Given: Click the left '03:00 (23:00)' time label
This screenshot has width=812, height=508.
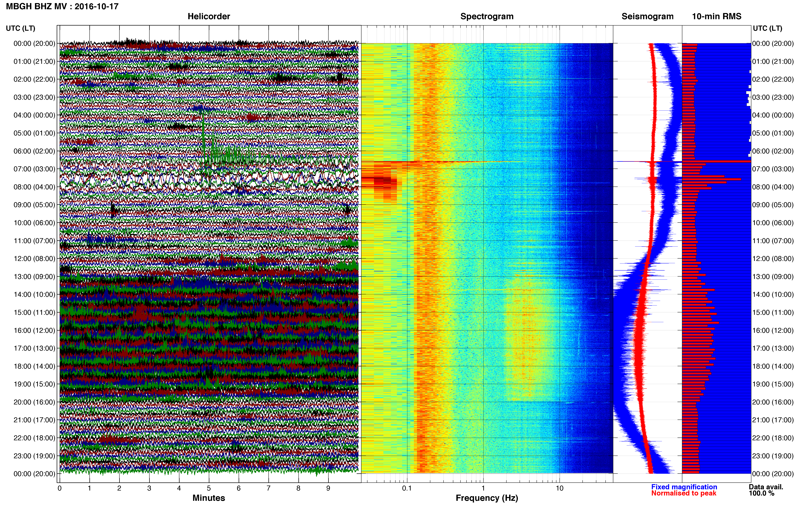Looking at the screenshot, I should [34, 97].
